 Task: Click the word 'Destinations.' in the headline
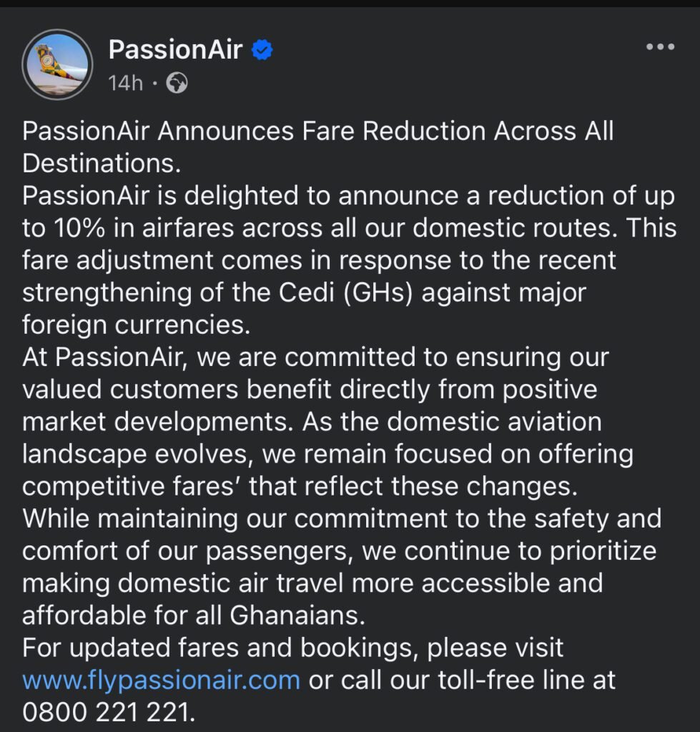102,164
